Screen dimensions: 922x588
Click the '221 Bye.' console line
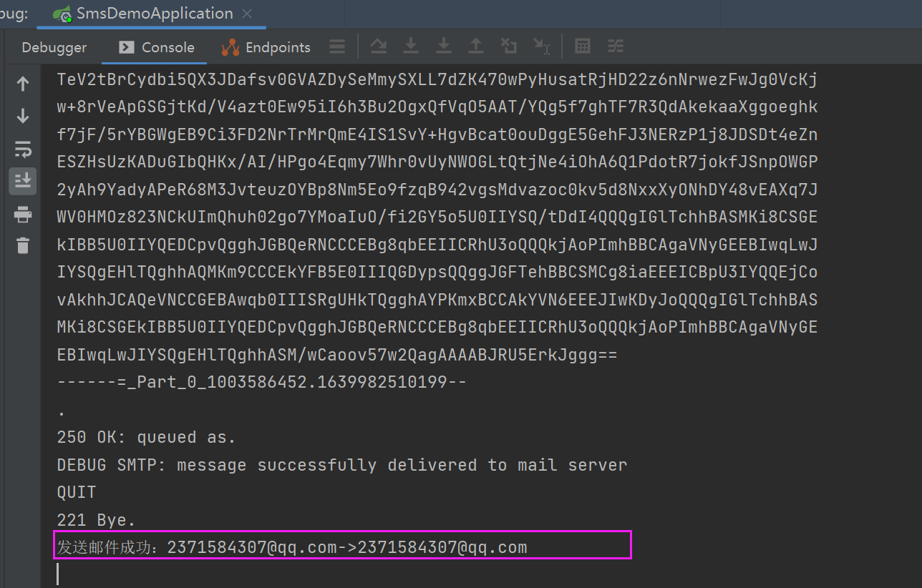click(97, 520)
